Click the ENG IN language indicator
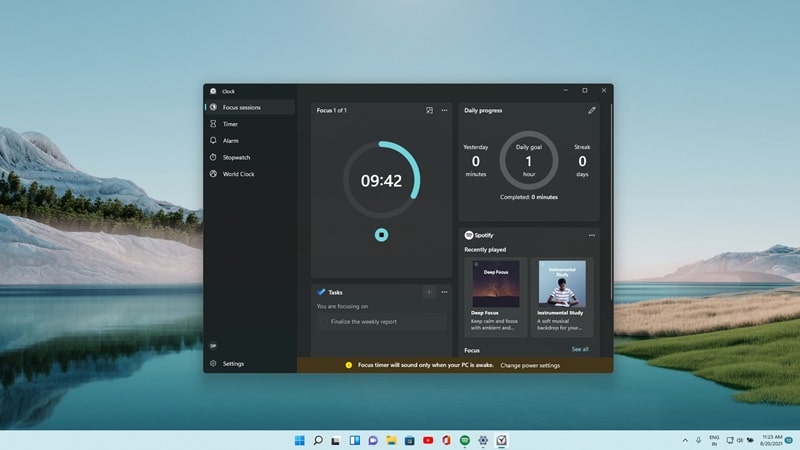The height and width of the screenshot is (450, 800). [x=714, y=440]
